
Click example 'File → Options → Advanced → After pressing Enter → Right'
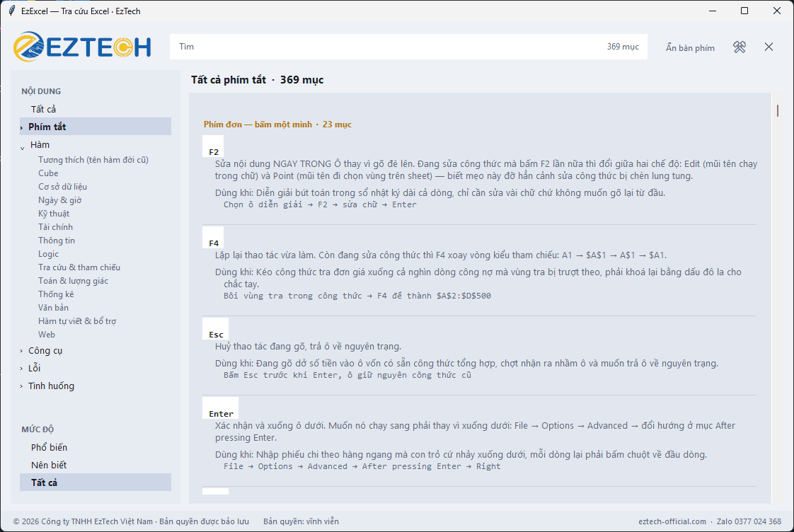[x=362, y=466]
